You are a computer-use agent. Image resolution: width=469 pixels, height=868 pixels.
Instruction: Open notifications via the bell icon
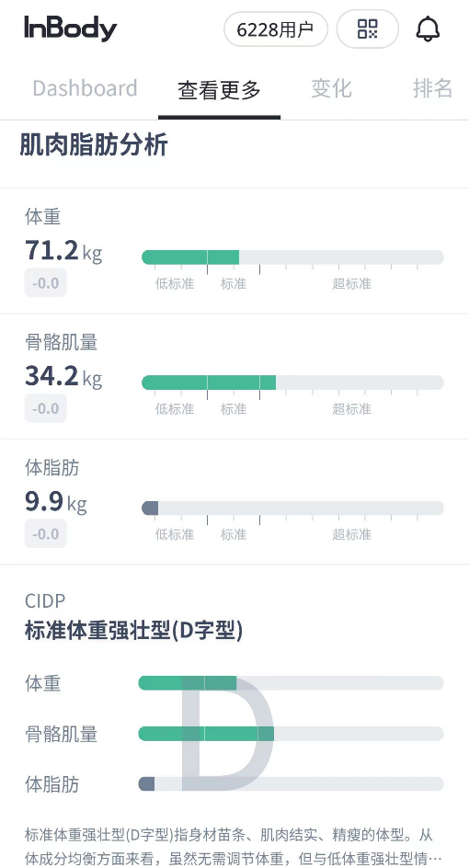[x=428, y=29]
